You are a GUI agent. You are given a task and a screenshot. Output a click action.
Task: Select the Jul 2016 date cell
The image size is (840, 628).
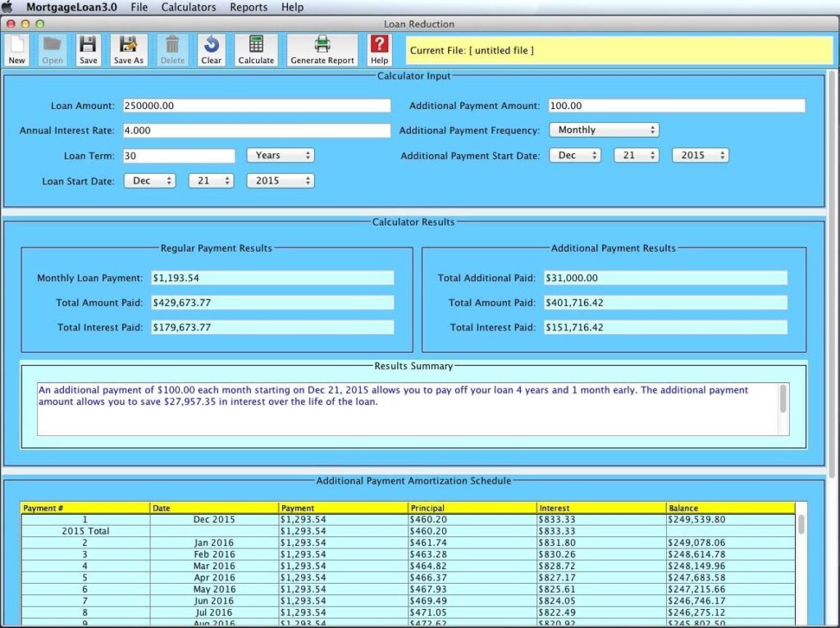214,612
